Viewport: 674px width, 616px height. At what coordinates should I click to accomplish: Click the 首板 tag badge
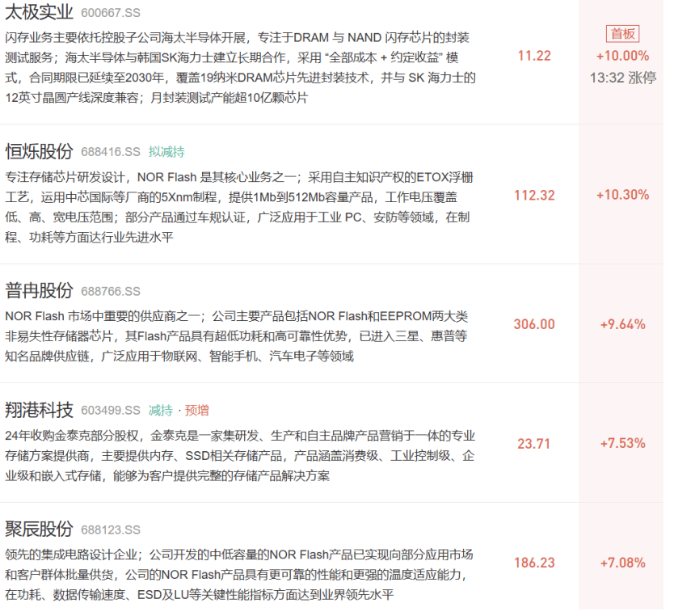tap(622, 33)
